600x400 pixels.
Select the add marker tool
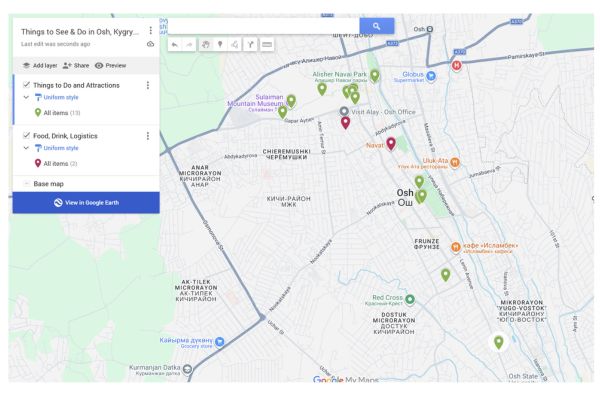[220, 45]
